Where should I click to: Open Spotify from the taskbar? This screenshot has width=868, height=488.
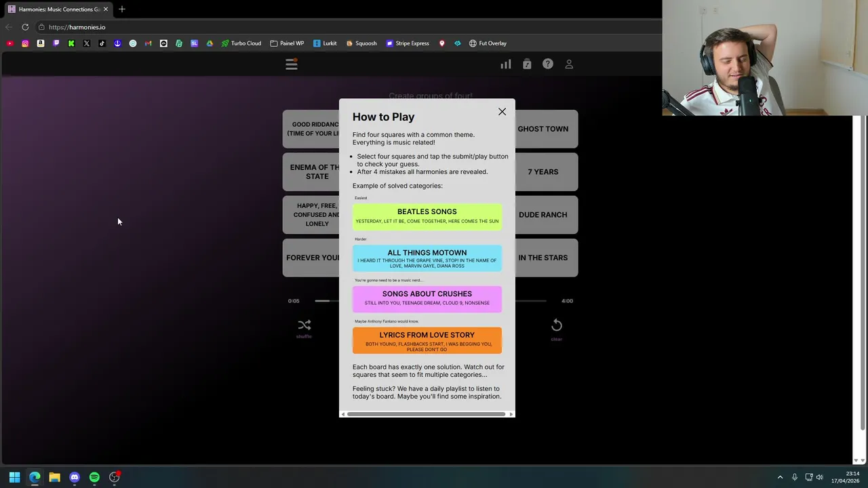[94, 477]
